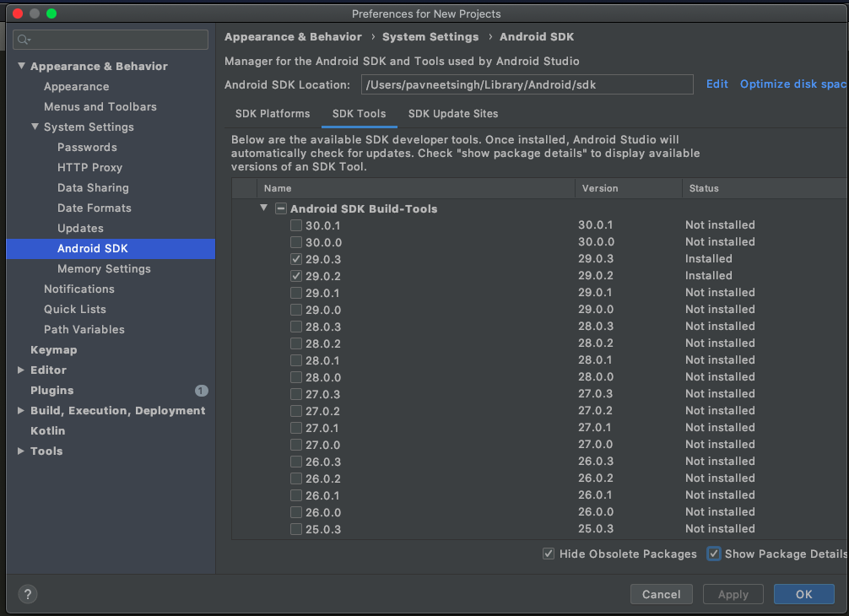The width and height of the screenshot is (849, 616).
Task: Check the 30.0.0 build-tools checkbox
Action: coord(296,242)
